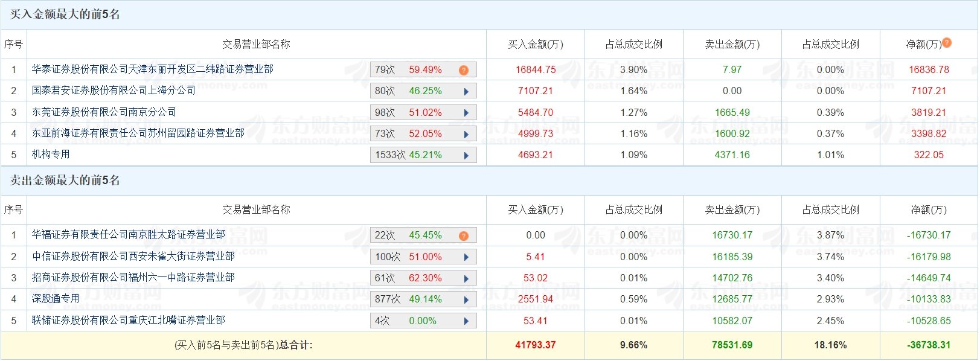
Task: Open 东亚前海证券苏州留园路证券营业部 link
Action: 138,133
